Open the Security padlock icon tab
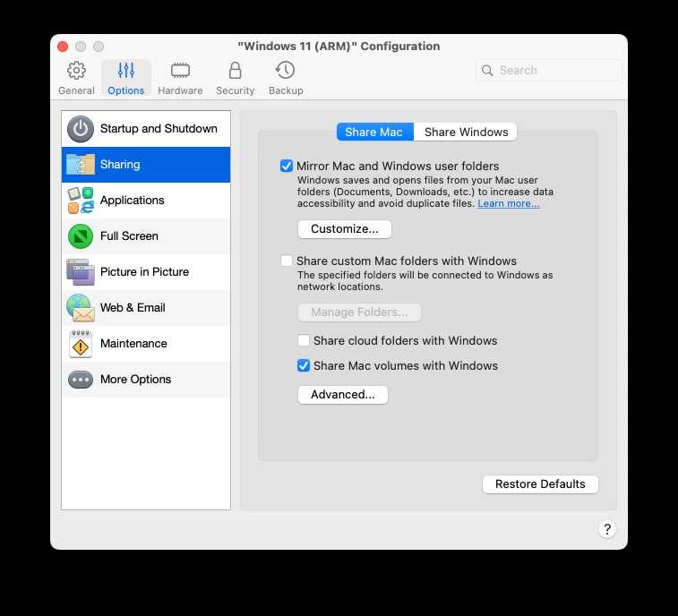This screenshot has width=678, height=616. [235, 71]
